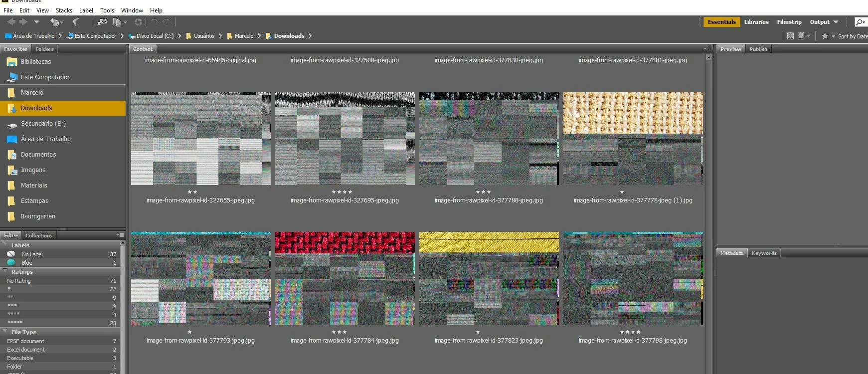868x374 pixels.
Task: Open the filter by rating star menu
Action: 828,36
